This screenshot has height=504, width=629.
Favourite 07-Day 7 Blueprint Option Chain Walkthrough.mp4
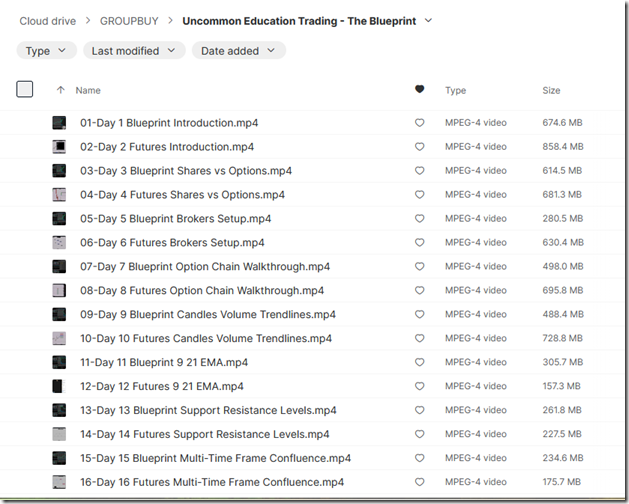click(x=420, y=266)
